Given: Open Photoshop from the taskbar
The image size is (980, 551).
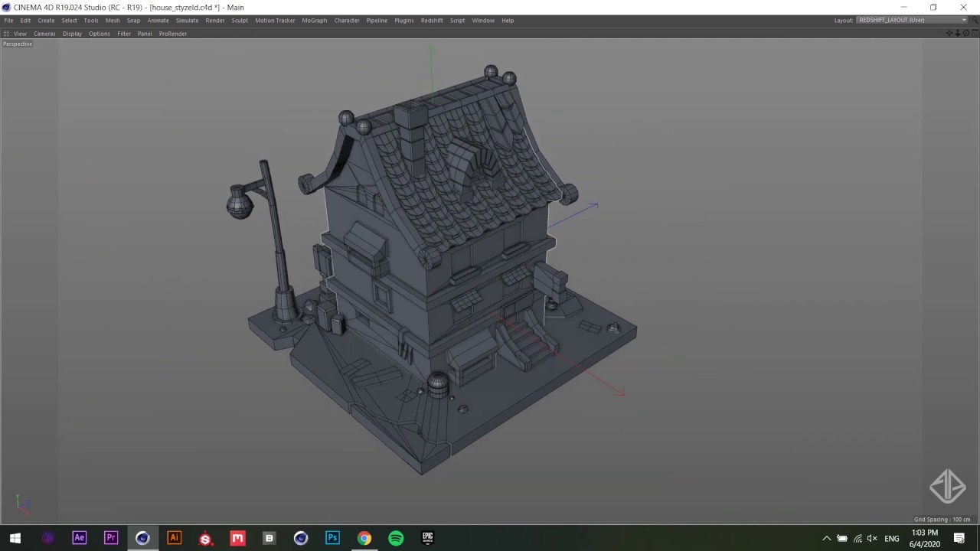Looking at the screenshot, I should click(x=332, y=538).
